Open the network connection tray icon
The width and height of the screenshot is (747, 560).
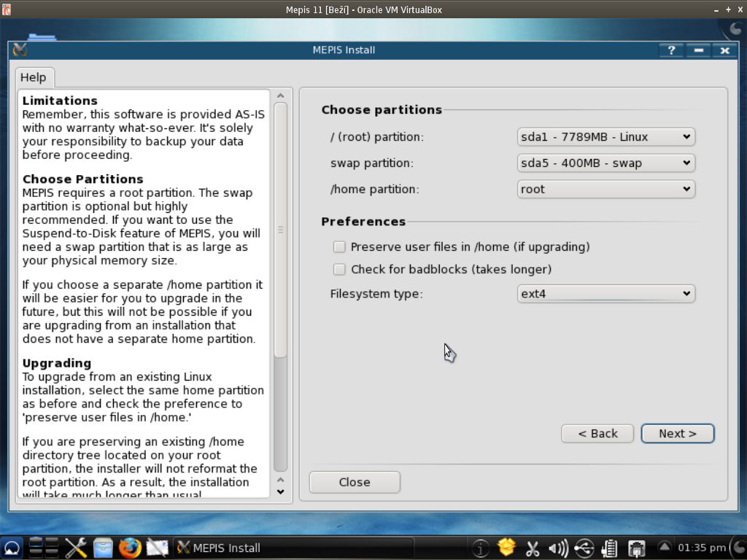pos(636,548)
